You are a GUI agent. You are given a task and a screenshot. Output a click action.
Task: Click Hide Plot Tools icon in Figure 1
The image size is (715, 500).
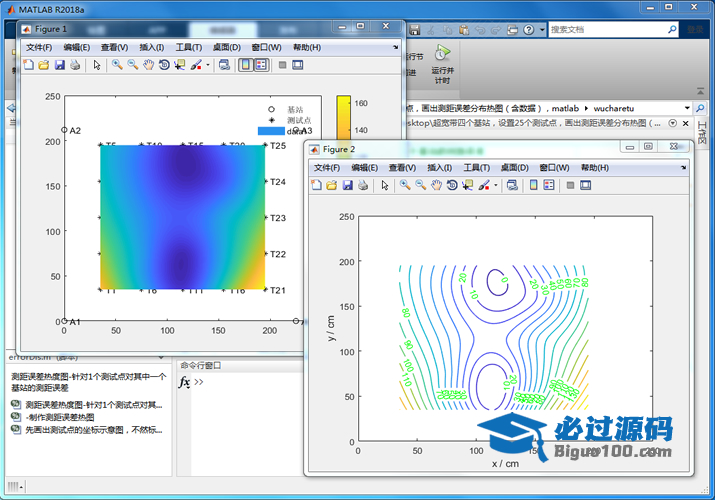pyautogui.click(x=282, y=65)
